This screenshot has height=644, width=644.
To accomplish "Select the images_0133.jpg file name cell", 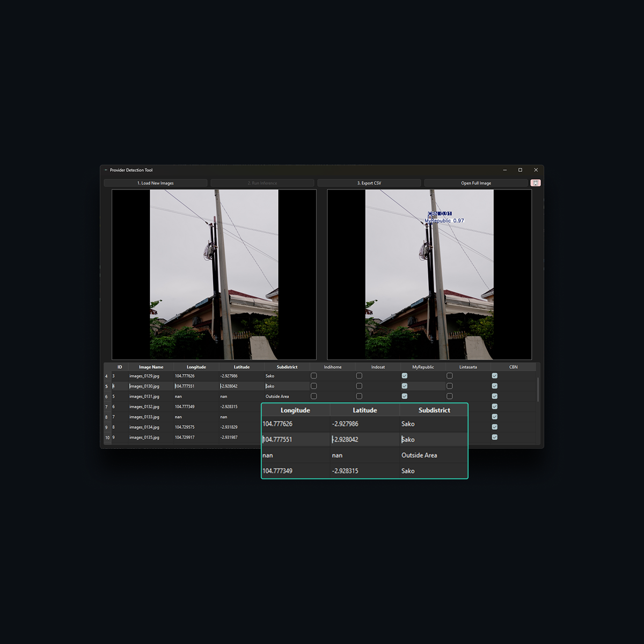I will point(144,417).
